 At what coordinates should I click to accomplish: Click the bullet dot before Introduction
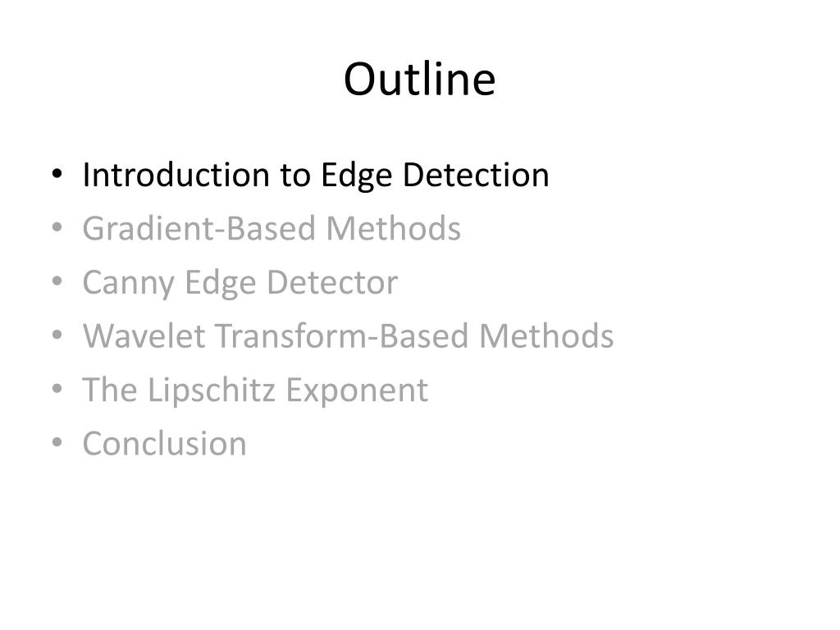pos(57,174)
